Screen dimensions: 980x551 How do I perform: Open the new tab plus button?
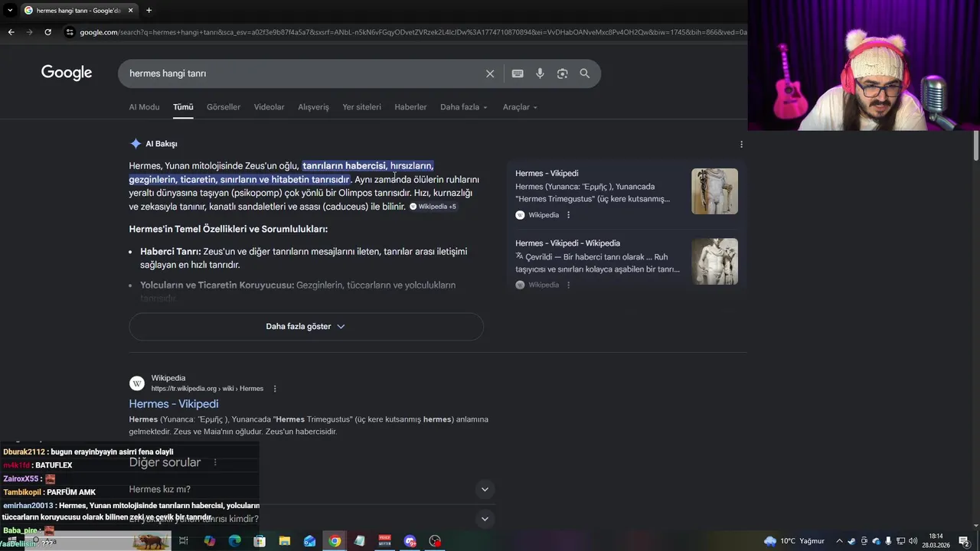click(x=149, y=10)
